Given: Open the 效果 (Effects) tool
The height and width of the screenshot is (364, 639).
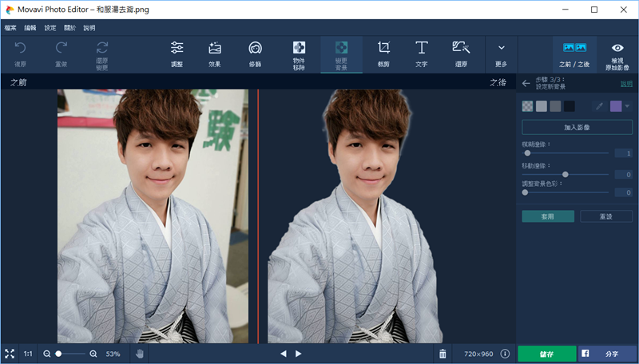Looking at the screenshot, I should pos(215,53).
